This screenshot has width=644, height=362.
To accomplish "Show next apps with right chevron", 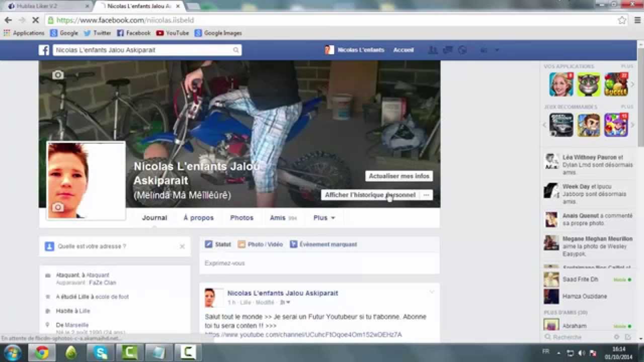I will coord(632,84).
